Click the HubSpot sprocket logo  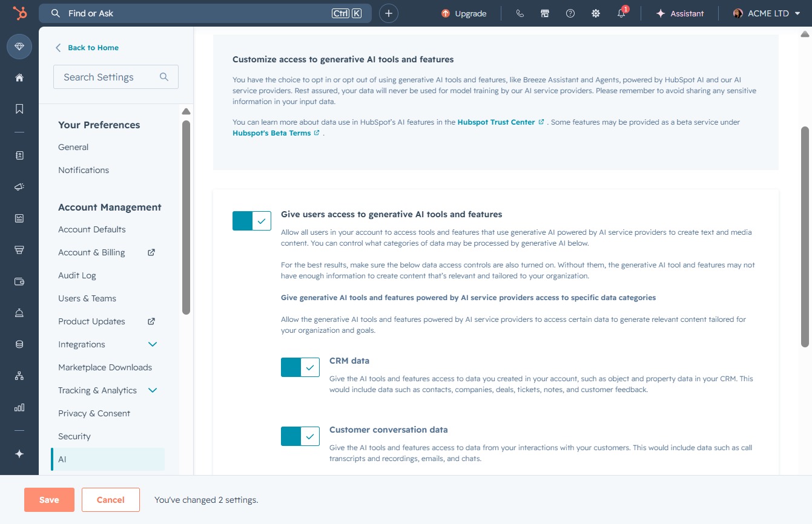point(19,13)
